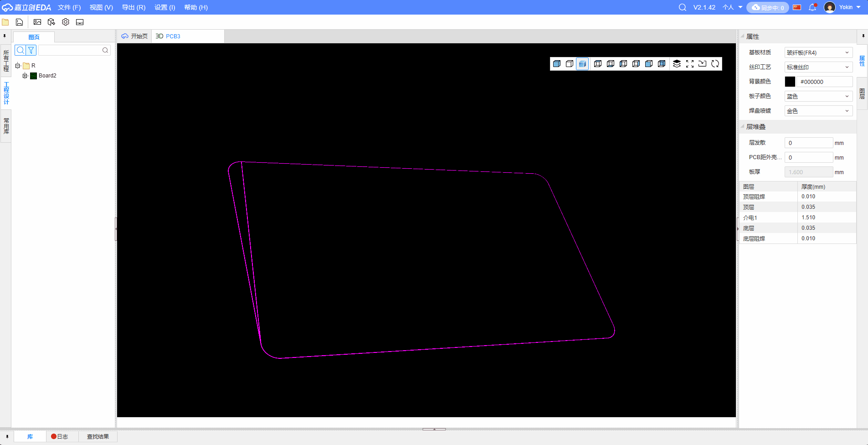Image resolution: width=868 pixels, height=445 pixels.
Task: Collapse the R folder tree node
Action: 18,66
